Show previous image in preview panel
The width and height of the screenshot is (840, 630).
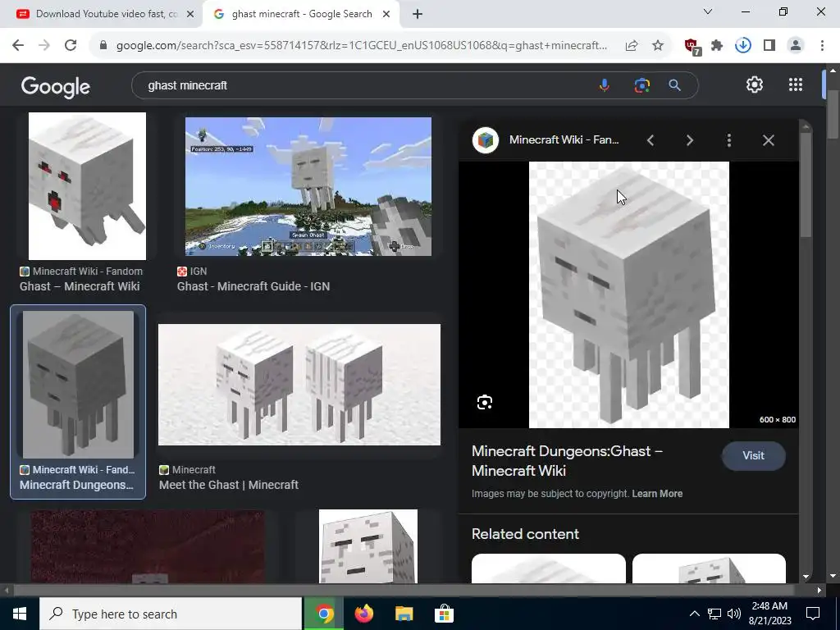(x=651, y=140)
